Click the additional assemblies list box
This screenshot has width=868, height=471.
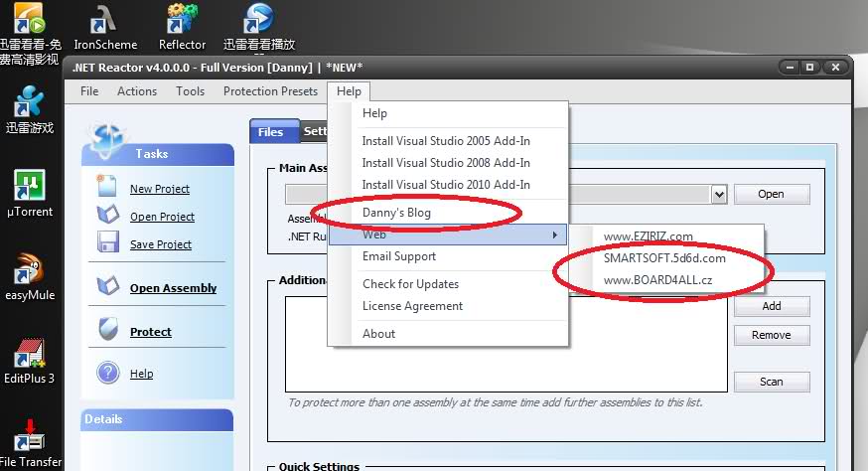coord(506,344)
